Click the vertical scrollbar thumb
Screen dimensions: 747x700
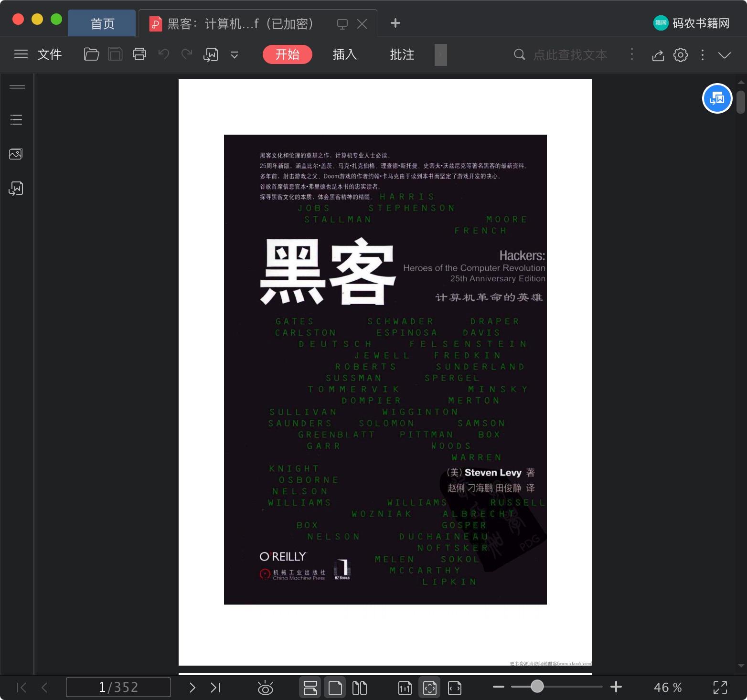pyautogui.click(x=741, y=102)
